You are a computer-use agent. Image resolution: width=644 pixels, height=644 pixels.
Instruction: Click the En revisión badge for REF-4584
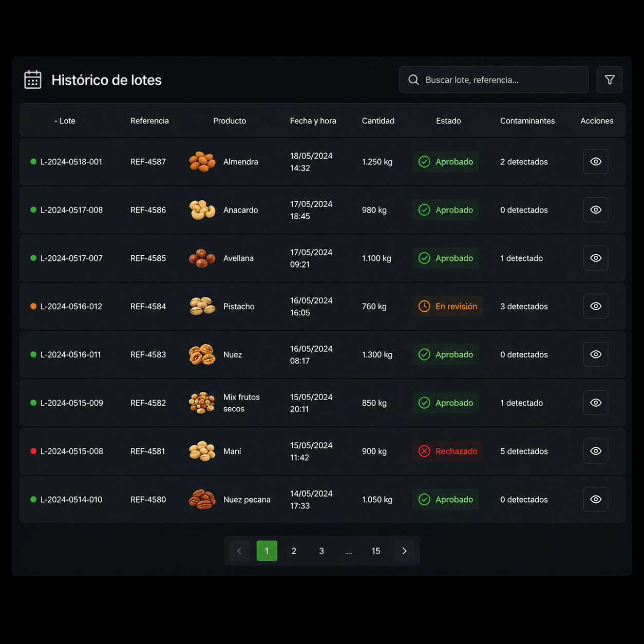tap(448, 307)
